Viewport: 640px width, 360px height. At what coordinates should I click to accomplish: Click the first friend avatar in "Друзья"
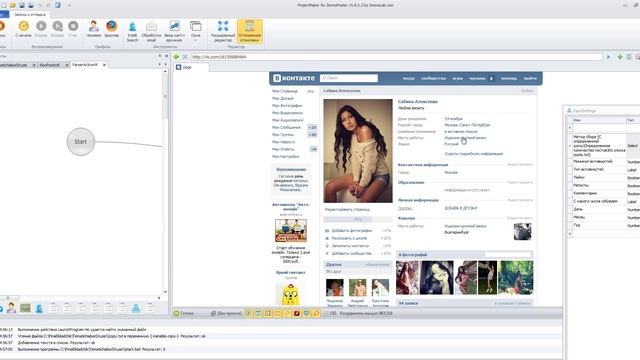click(x=335, y=288)
